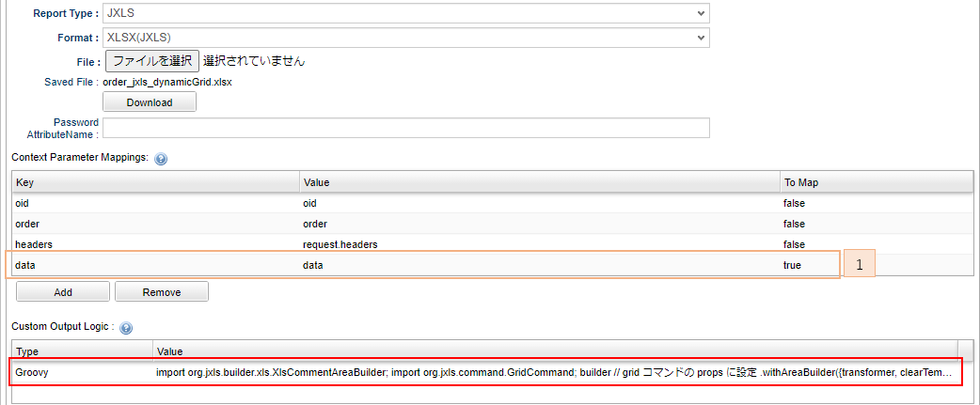This screenshot has width=980, height=405.
Task: Click the ファイルを選択 file chooser button
Action: click(151, 60)
